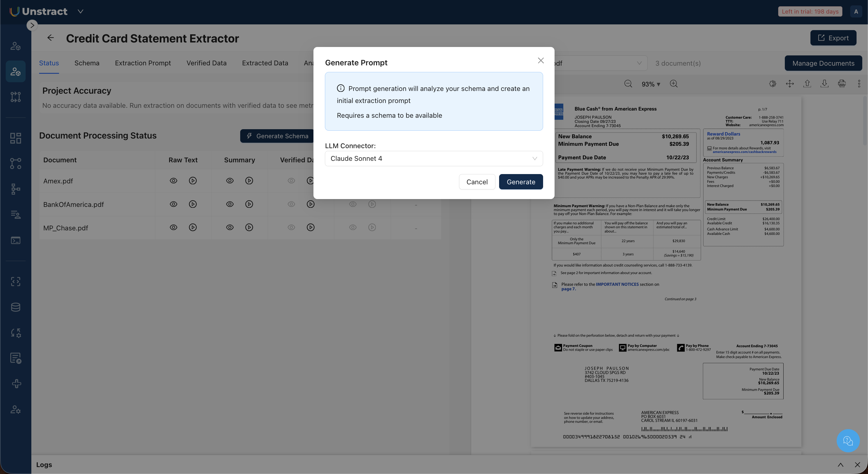View raw text for MP_Chase.pdf
The image size is (868, 474).
pyautogui.click(x=174, y=228)
